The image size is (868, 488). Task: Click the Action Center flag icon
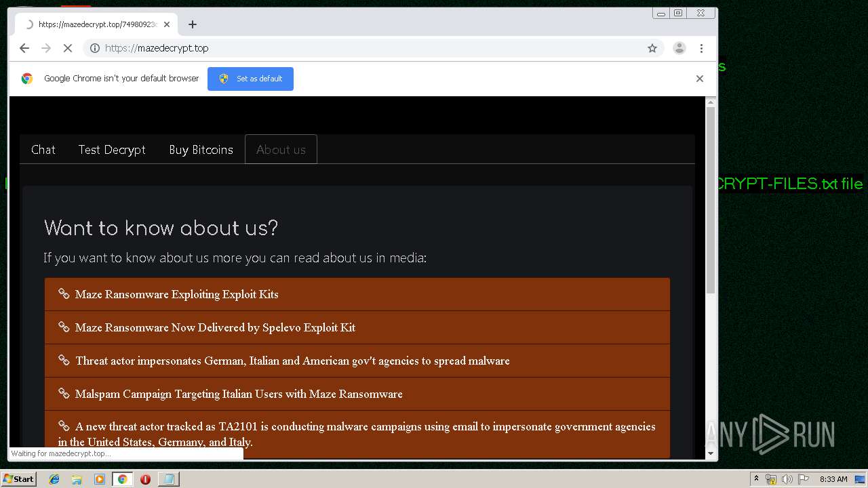804,479
